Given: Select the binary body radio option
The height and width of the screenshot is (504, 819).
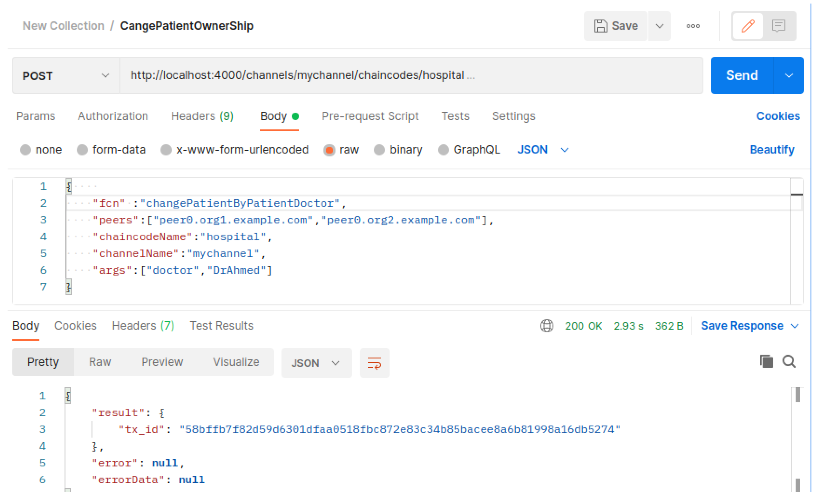Looking at the screenshot, I should point(379,150).
